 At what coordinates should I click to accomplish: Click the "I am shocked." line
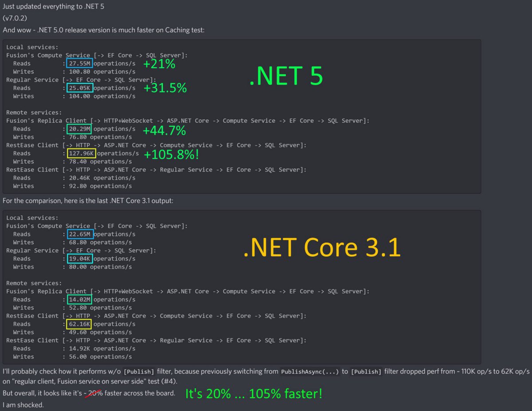click(23, 405)
